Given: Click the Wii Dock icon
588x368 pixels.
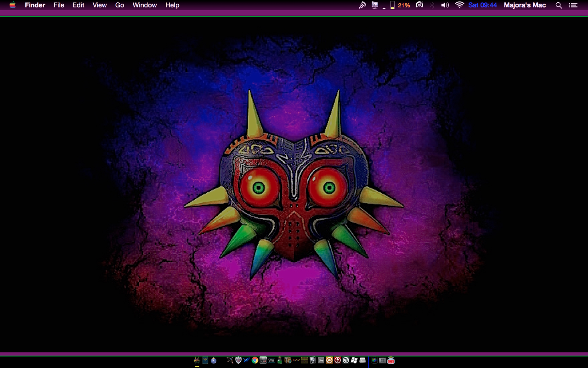Looking at the screenshot, I should click(x=271, y=360).
